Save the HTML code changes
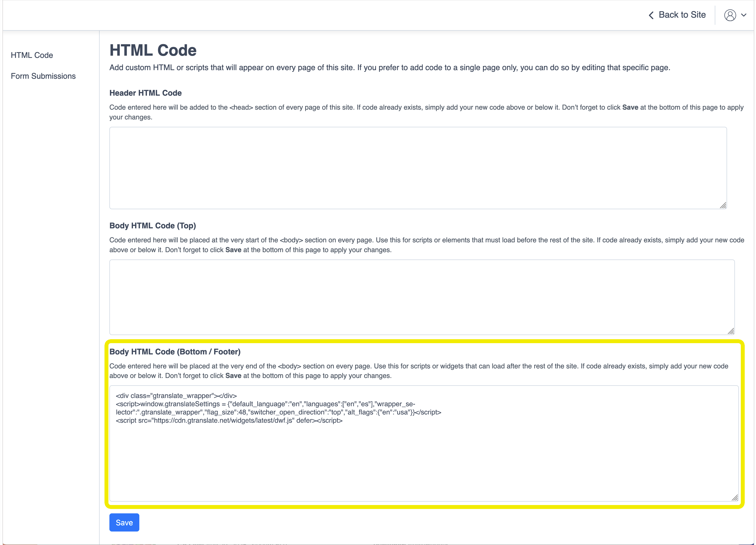Image resolution: width=756 pixels, height=545 pixels. tap(124, 522)
